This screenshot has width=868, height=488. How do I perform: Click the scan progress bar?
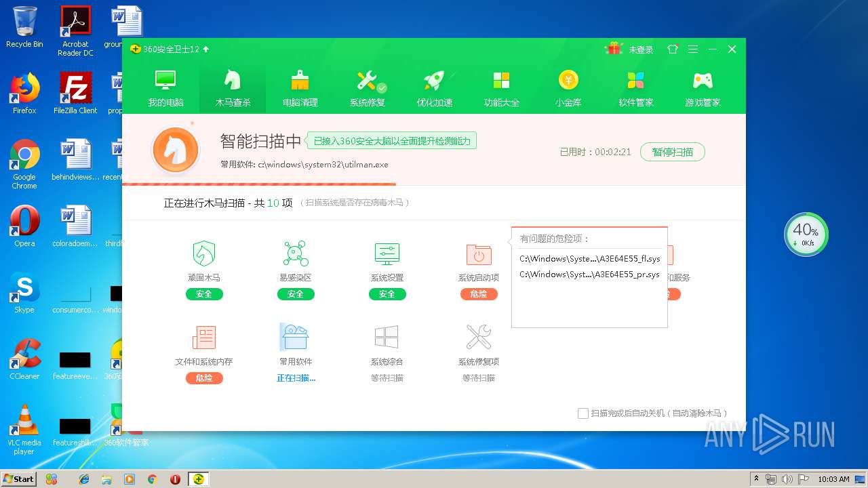pyautogui.click(x=434, y=184)
